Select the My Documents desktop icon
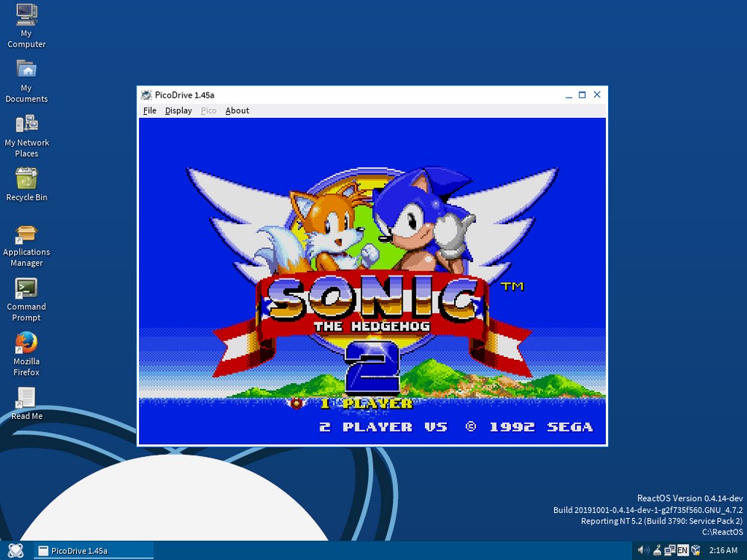 (26, 69)
